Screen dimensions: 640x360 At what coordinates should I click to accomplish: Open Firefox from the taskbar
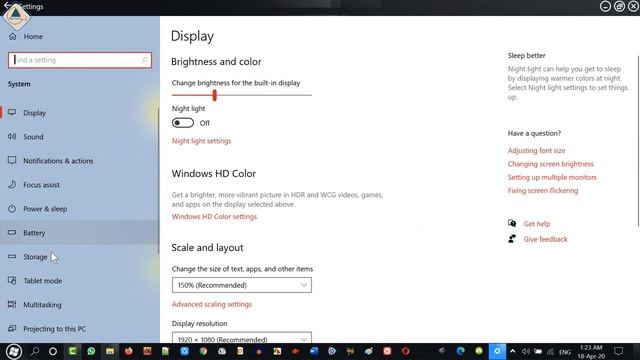(129, 351)
